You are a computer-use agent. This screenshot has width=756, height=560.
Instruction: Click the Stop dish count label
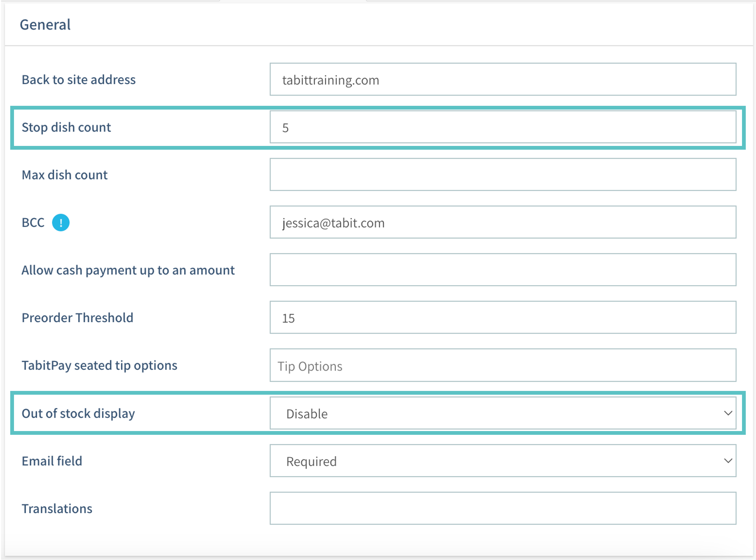point(66,127)
